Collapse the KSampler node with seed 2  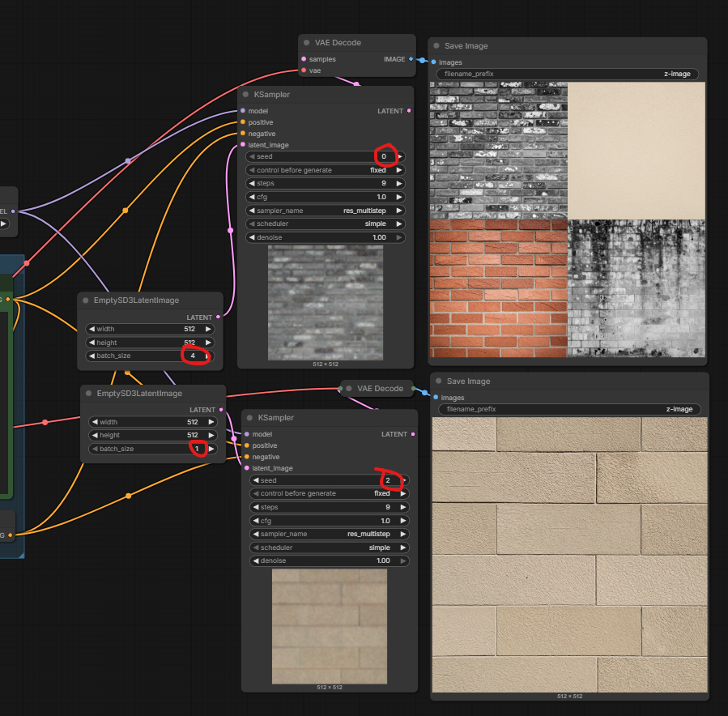(250, 418)
